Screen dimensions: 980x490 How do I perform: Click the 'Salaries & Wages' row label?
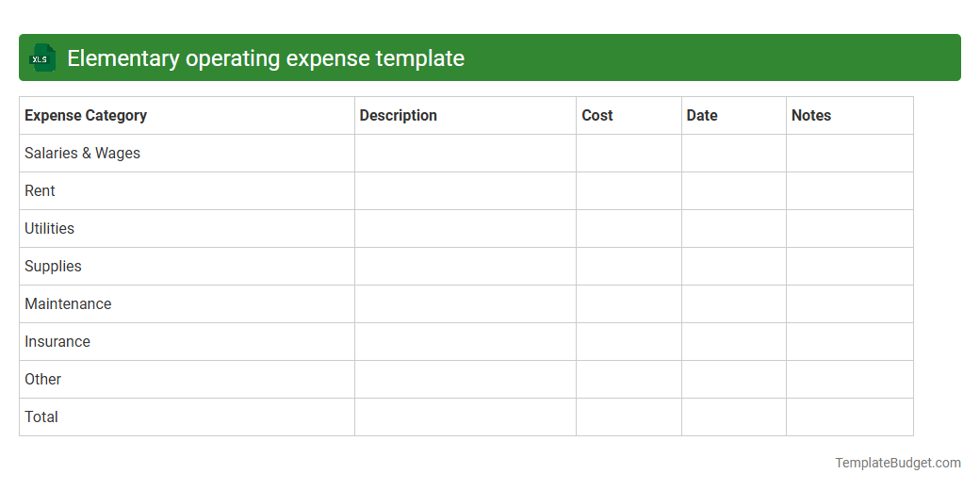(x=83, y=153)
